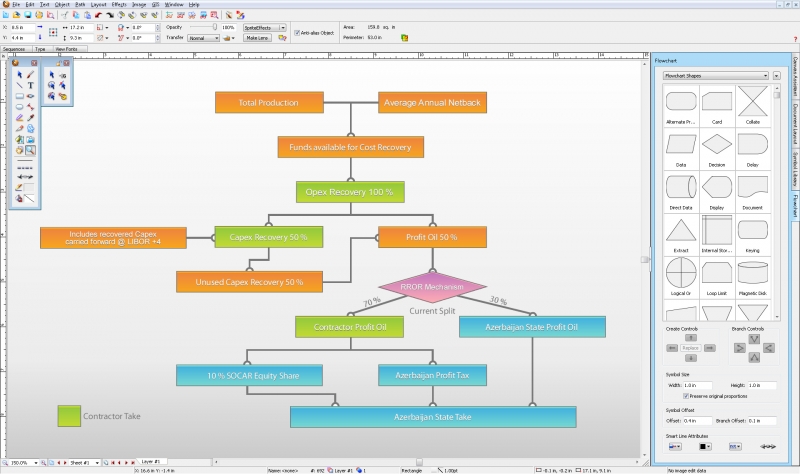Click the green icon beside Perimeter value
This screenshot has width=800, height=474.
tap(405, 38)
